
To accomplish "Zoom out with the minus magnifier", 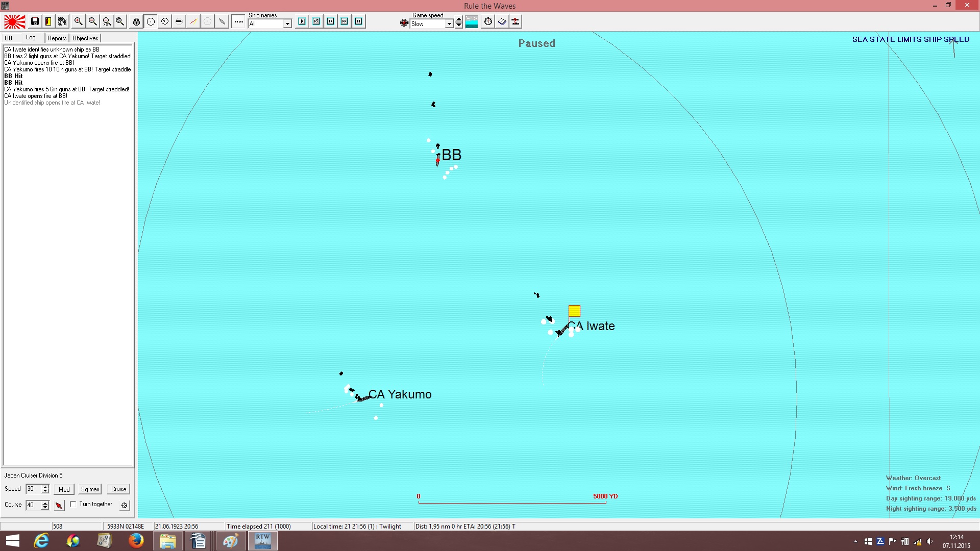I will [92, 21].
